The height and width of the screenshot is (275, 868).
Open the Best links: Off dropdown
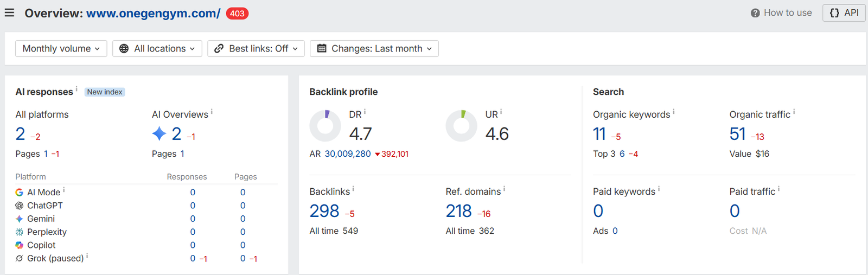(256, 48)
